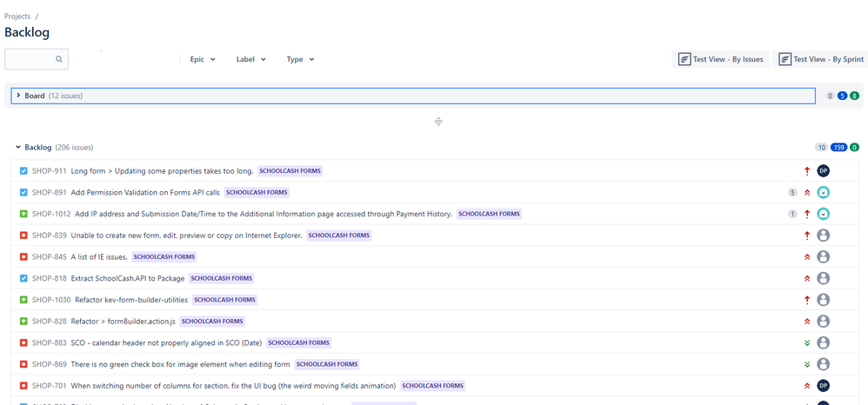Click the Projects breadcrumb link
This screenshot has width=868, height=405.
pos(17,17)
